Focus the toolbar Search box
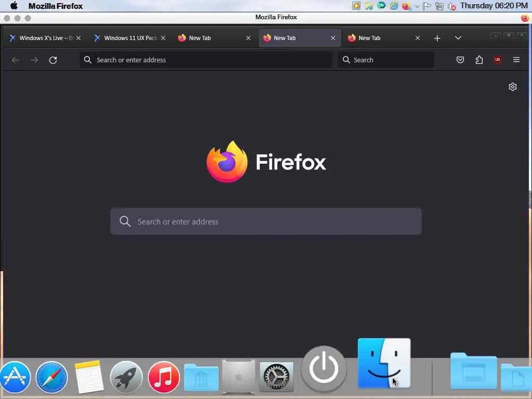The image size is (532, 399). 386,60
